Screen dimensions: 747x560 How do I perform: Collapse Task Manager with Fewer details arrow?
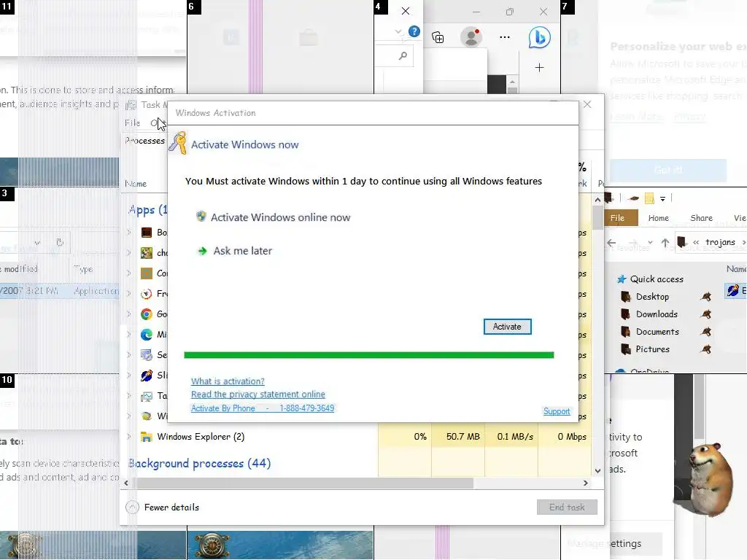pyautogui.click(x=133, y=507)
